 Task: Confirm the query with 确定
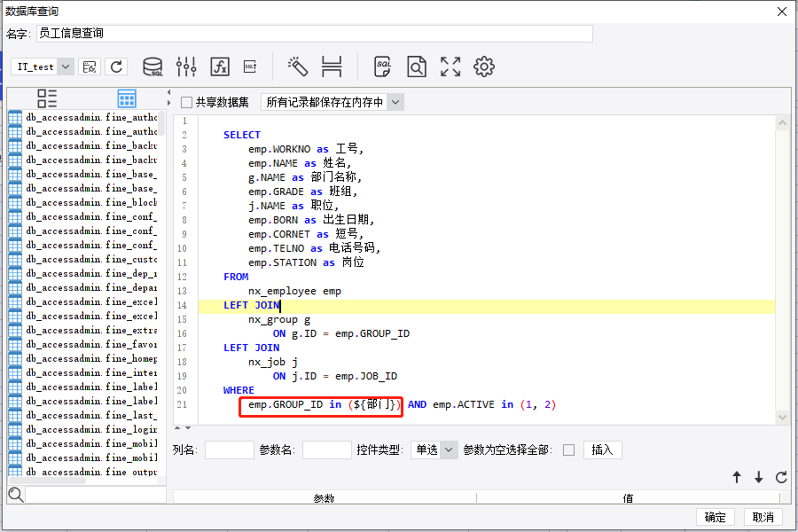click(x=715, y=517)
